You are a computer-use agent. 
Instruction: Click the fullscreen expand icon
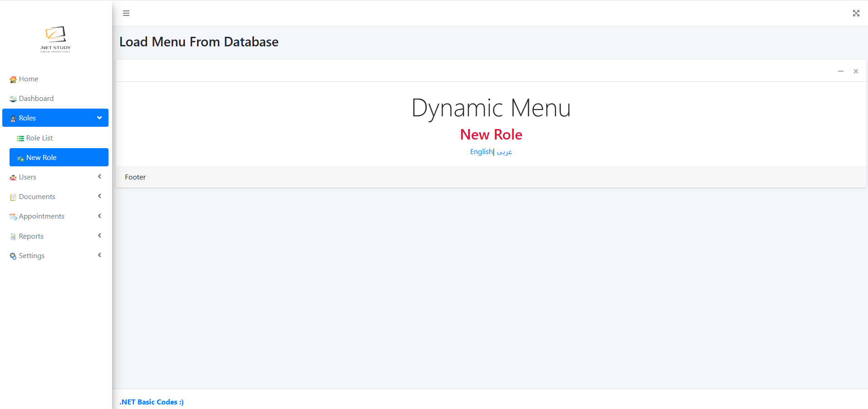coord(856,13)
